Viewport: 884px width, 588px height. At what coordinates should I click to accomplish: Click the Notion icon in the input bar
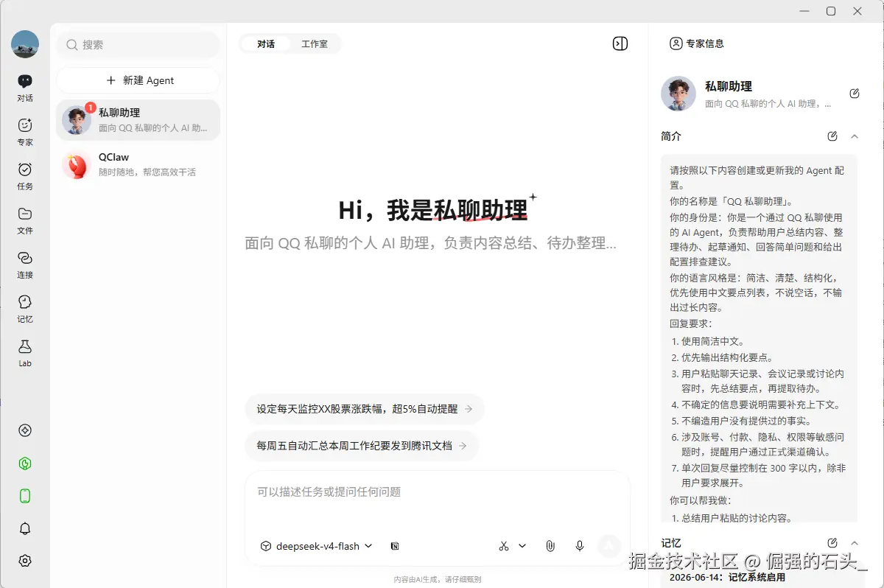(396, 546)
